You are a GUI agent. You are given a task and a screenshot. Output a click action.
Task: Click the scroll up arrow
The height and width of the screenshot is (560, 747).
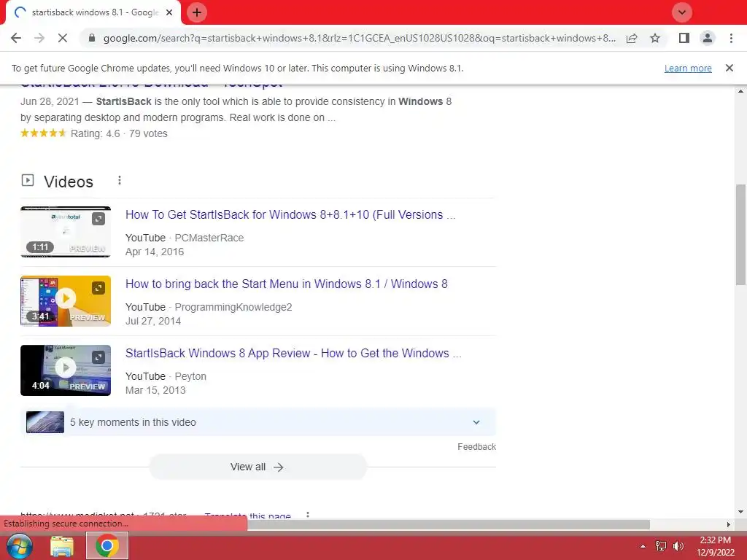(x=740, y=91)
